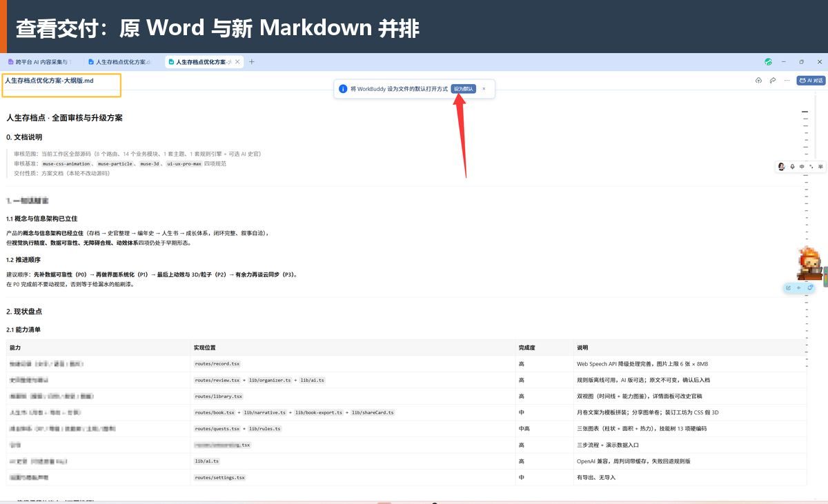This screenshot has height=504, width=828.
Task: Click the heading 0. 文档说明
Action: pos(24,137)
